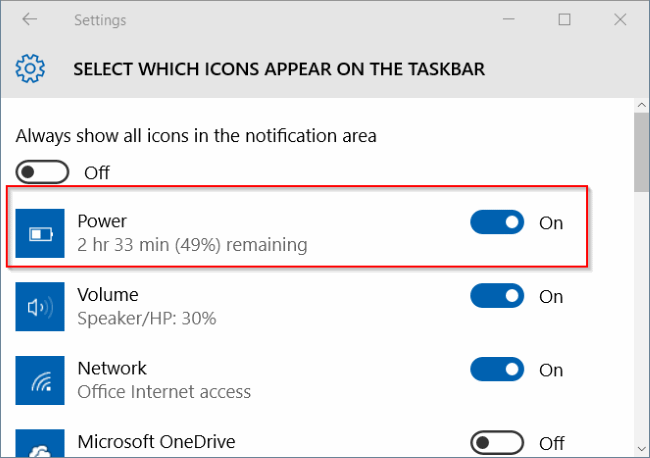Click the Network signal icon
This screenshot has height=458, width=650.
41,381
